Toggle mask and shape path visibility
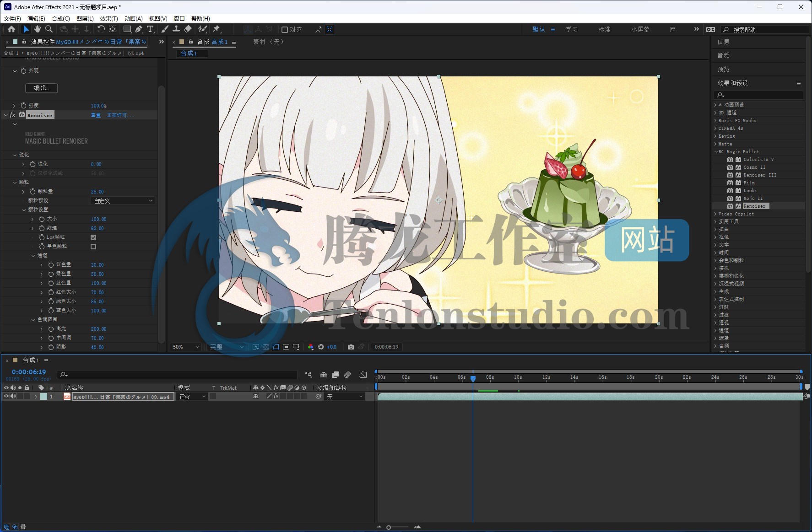Screen dimensions: 812x532 point(276,347)
